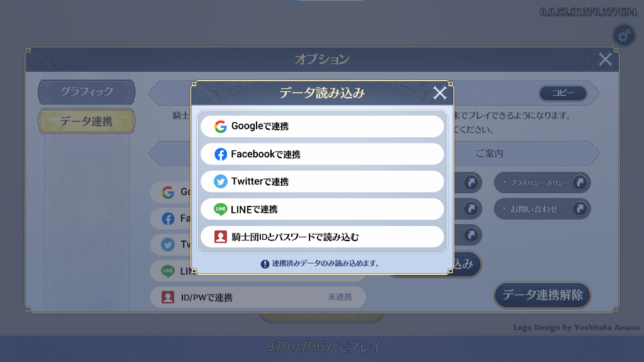Select Facebookで連携 option

coord(322,154)
